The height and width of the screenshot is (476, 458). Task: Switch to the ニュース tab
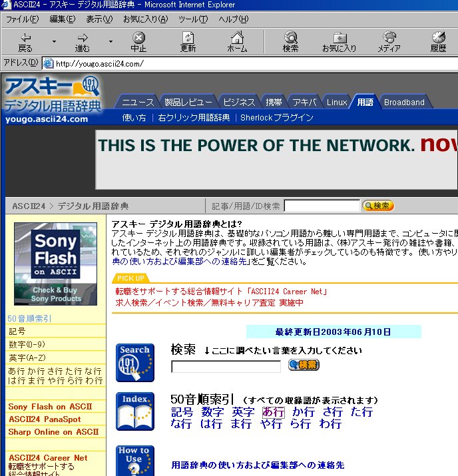click(x=138, y=103)
